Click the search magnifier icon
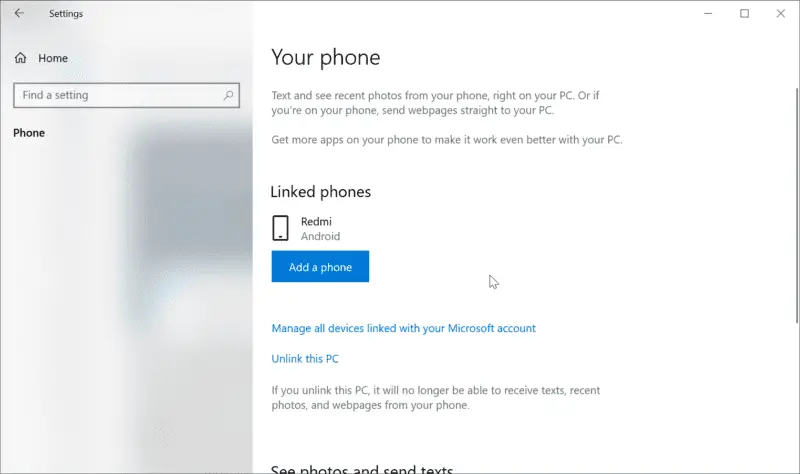Screen dimensions: 800x474 coord(228,95)
